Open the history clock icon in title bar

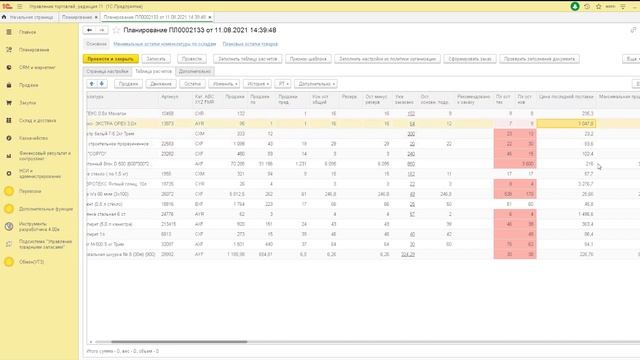click(x=587, y=7)
